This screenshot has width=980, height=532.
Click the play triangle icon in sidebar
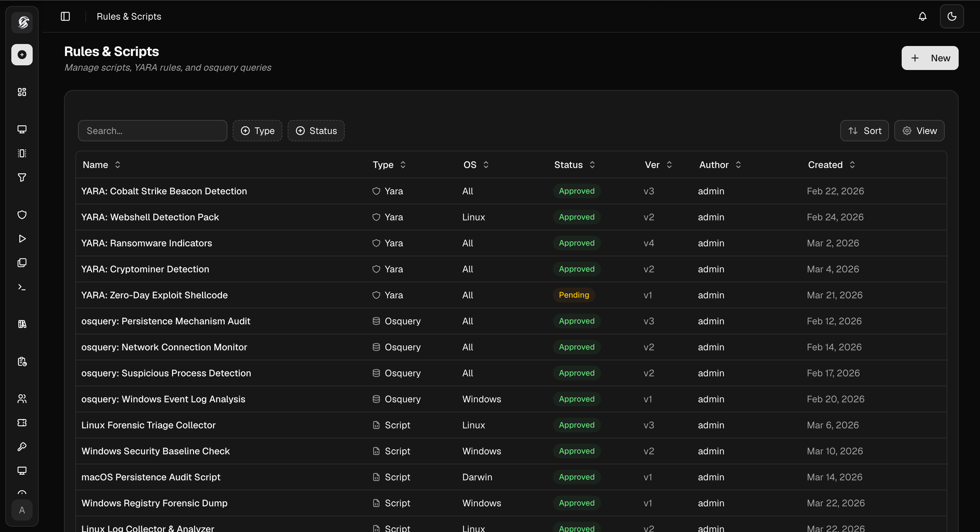click(x=22, y=239)
